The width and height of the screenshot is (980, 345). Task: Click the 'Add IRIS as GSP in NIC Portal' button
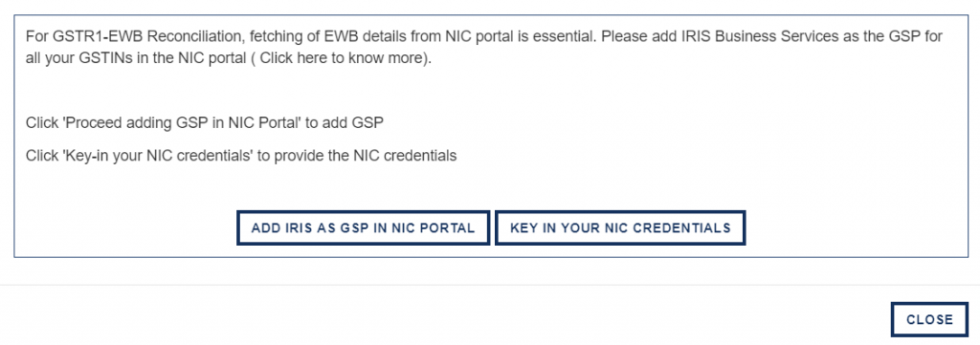363,227
